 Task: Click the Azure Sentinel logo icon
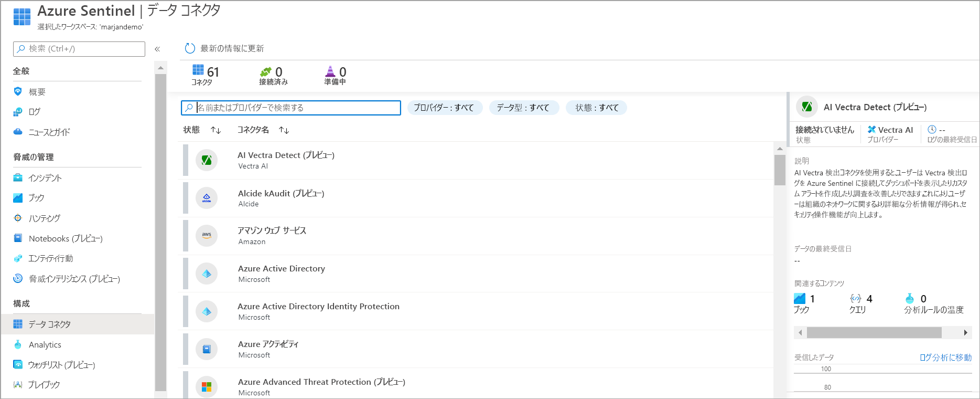22,16
